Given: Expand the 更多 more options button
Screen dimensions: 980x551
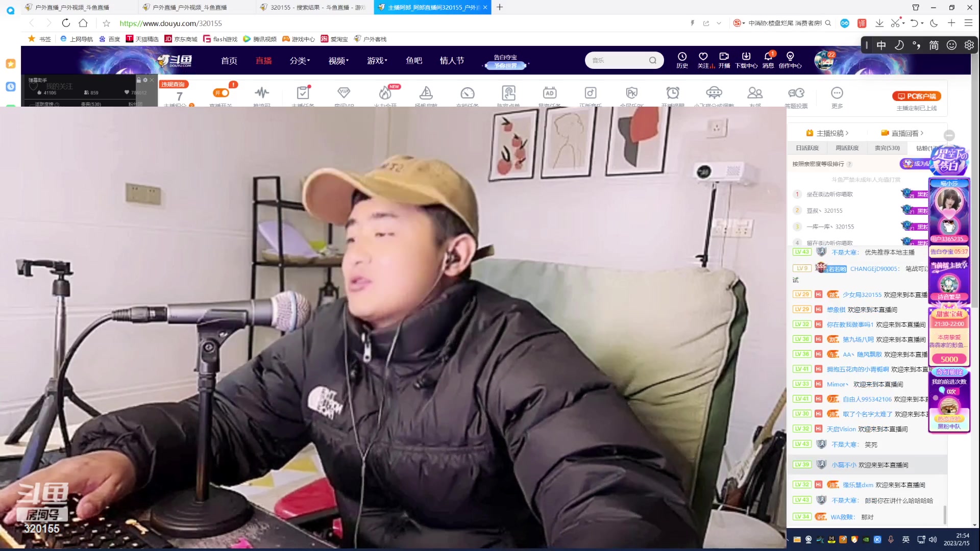Looking at the screenshot, I should (x=837, y=97).
